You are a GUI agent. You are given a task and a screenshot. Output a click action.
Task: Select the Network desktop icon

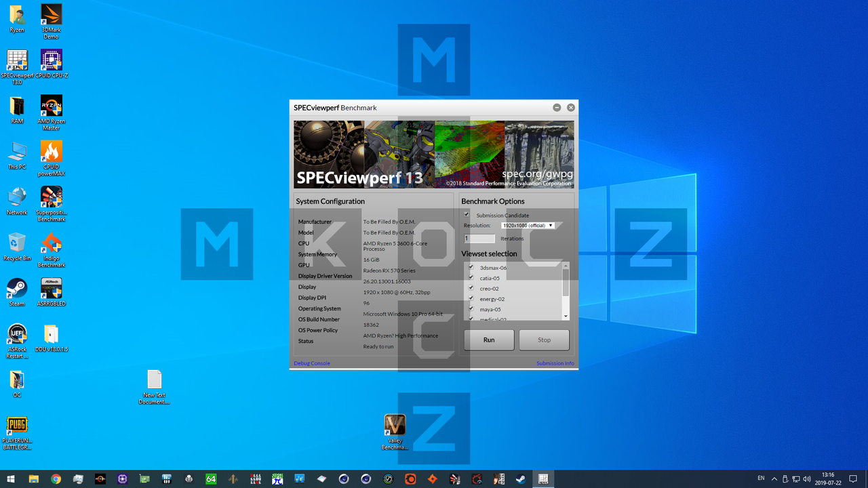pyautogui.click(x=17, y=201)
